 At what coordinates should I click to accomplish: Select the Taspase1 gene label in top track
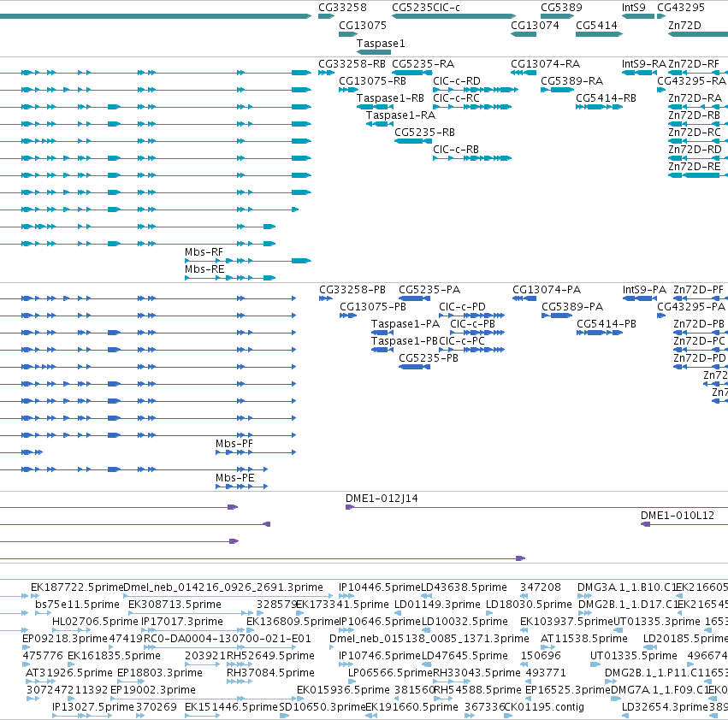[x=381, y=43]
